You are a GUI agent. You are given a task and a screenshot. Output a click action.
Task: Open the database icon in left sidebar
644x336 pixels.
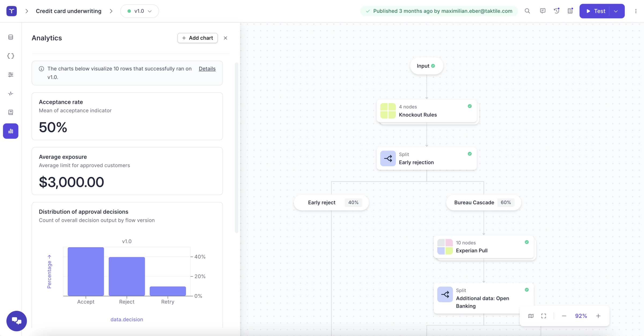pos(11,37)
